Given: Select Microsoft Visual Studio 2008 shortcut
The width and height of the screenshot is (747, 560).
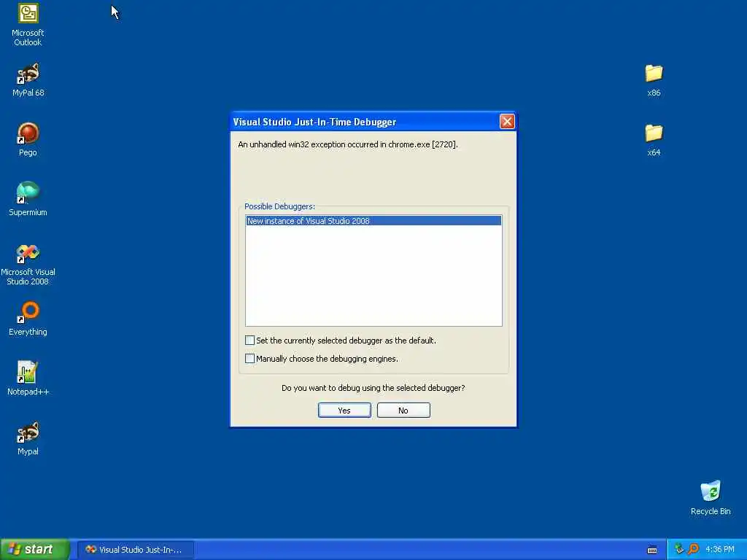Looking at the screenshot, I should click(28, 265).
